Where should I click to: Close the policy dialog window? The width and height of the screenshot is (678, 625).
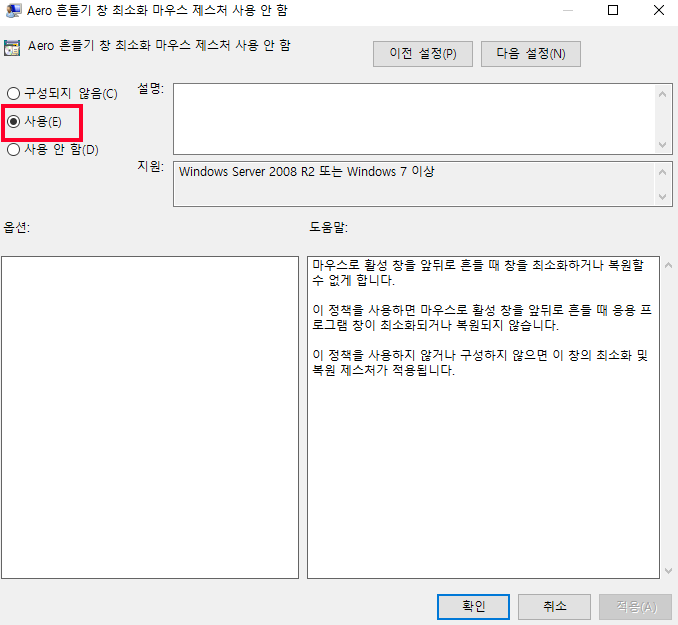659,10
